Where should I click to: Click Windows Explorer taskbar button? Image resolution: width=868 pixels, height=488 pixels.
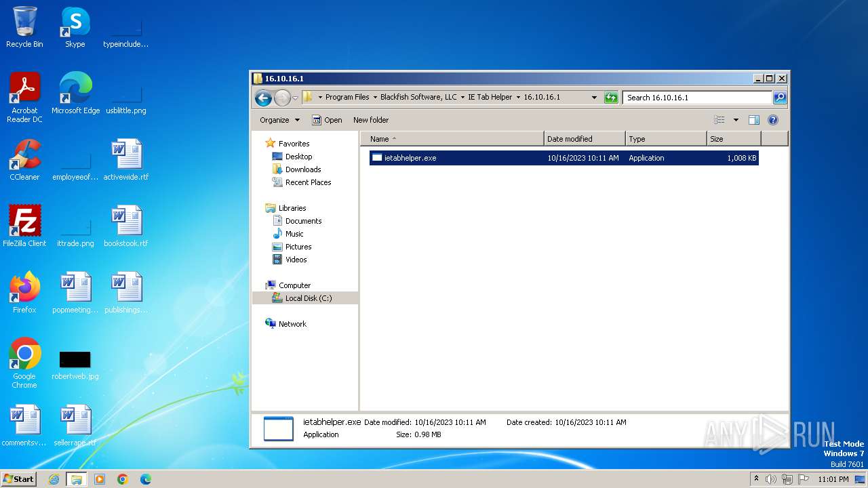click(77, 479)
